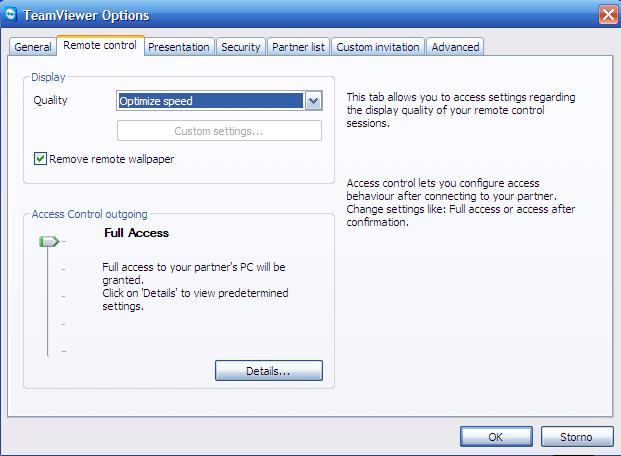Open the Details button
Viewport: 621px width, 456px height.
[269, 371]
